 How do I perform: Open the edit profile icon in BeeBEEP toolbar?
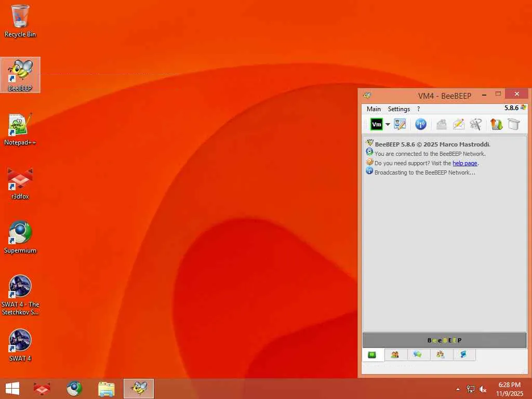(400, 124)
